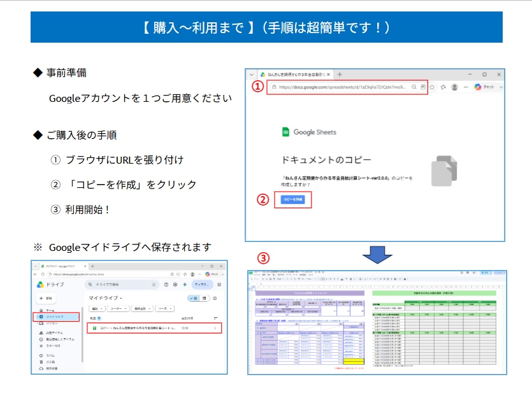The width and height of the screenshot is (532, 405).
Task: Go back in Drive browser window
Action: [x=35, y=274]
